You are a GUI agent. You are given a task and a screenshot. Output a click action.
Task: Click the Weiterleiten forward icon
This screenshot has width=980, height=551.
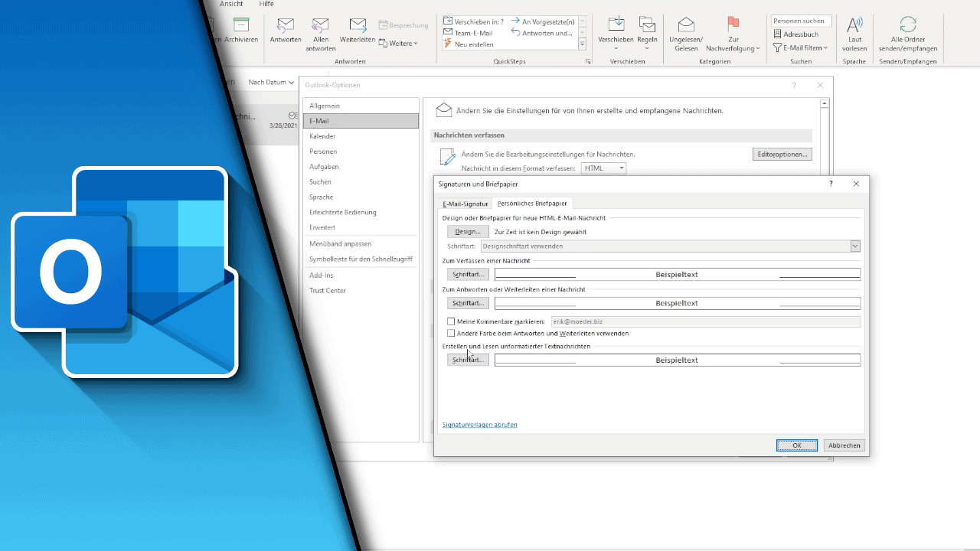point(358,25)
